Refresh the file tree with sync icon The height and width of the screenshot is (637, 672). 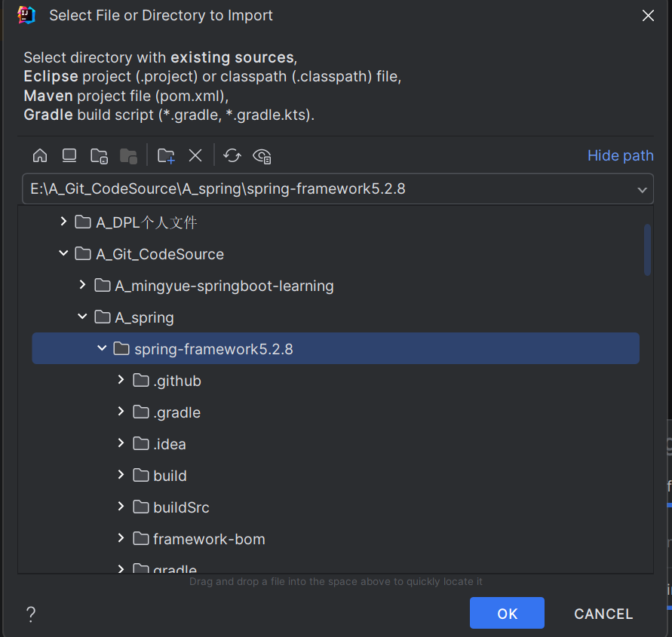click(232, 155)
